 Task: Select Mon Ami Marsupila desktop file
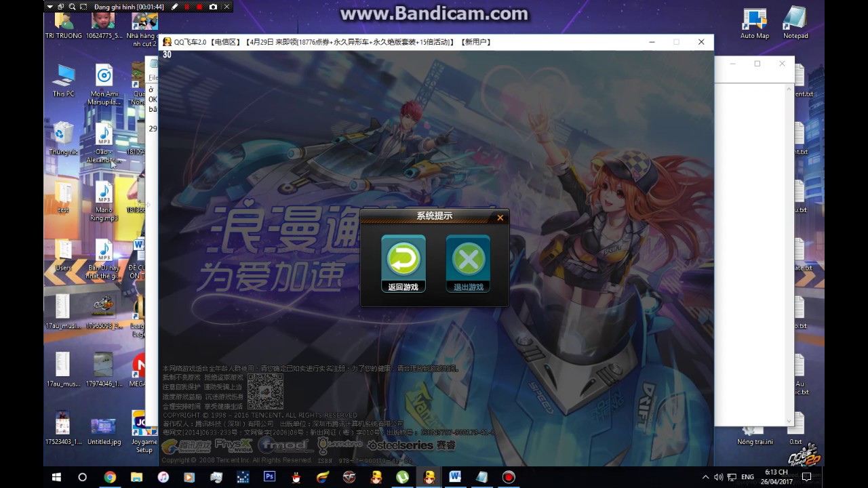tap(104, 85)
